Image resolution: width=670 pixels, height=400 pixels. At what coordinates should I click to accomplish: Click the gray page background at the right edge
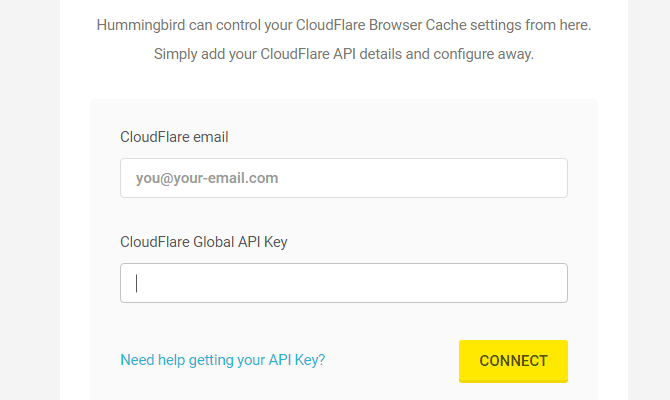tap(648, 200)
